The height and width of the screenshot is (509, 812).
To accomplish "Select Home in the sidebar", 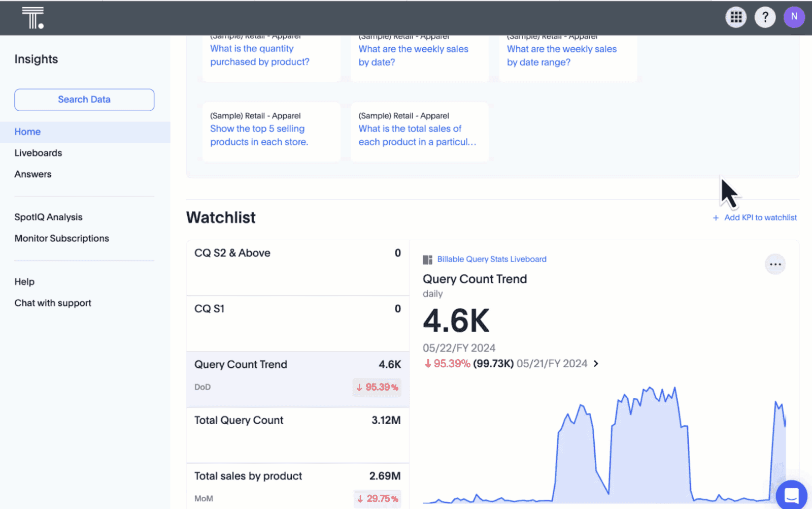I will click(27, 132).
